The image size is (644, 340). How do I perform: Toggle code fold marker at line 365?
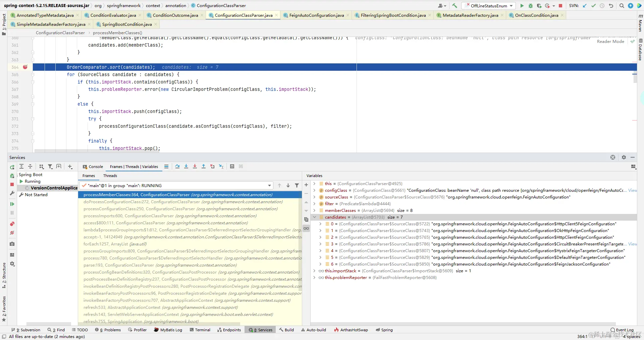pyautogui.click(x=33, y=74)
